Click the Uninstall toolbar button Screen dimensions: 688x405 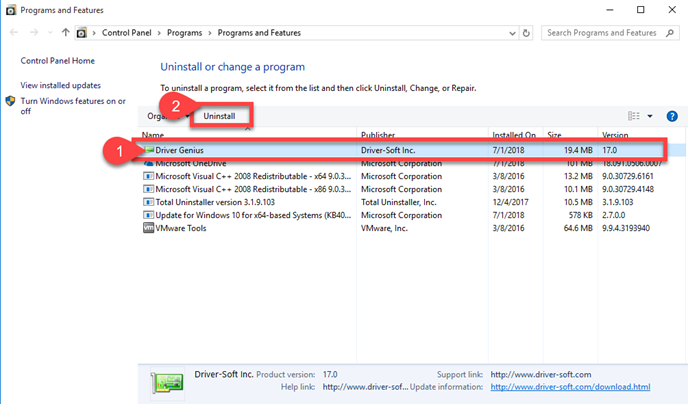[x=219, y=116]
